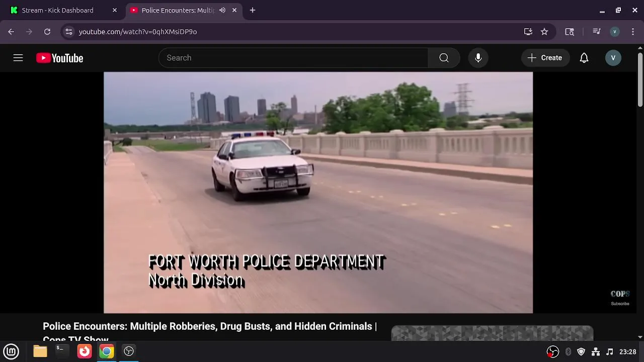644x362 pixels.
Task: Go to YouTube home via the logo
Action: tap(59, 58)
